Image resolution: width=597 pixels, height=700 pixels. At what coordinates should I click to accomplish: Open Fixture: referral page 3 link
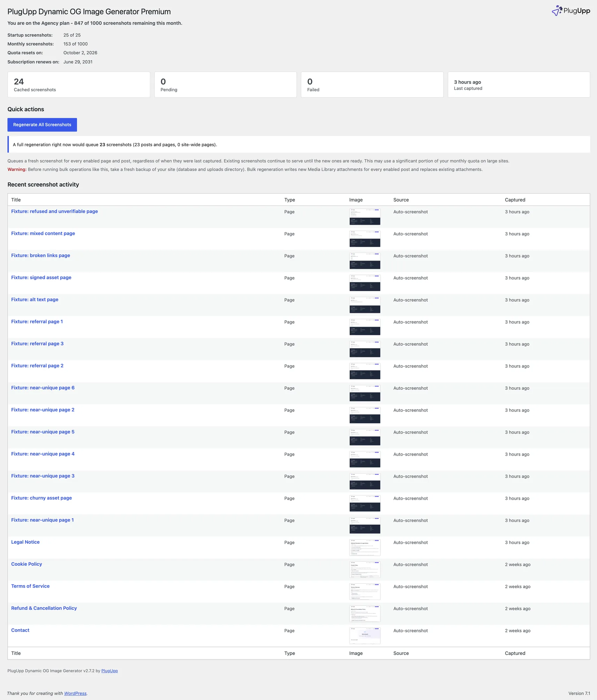37,344
